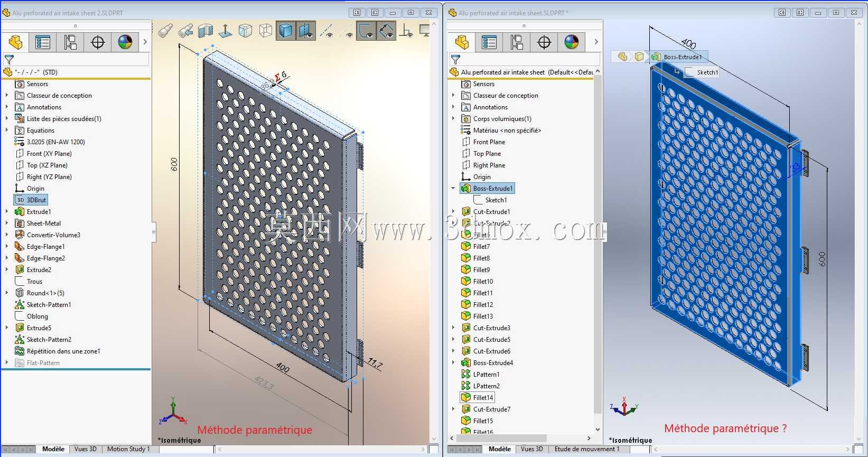
Task: Select Sketch-Pattern1 feature in left tree
Action: coord(43,305)
